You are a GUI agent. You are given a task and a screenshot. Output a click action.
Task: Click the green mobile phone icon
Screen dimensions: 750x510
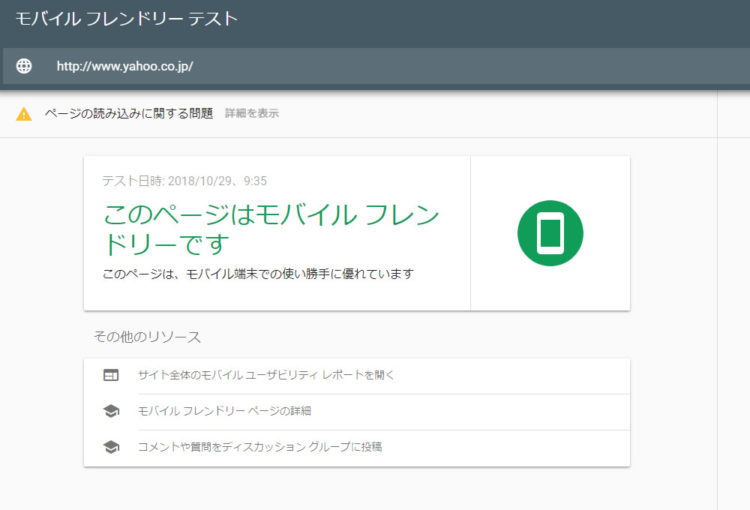tap(550, 233)
